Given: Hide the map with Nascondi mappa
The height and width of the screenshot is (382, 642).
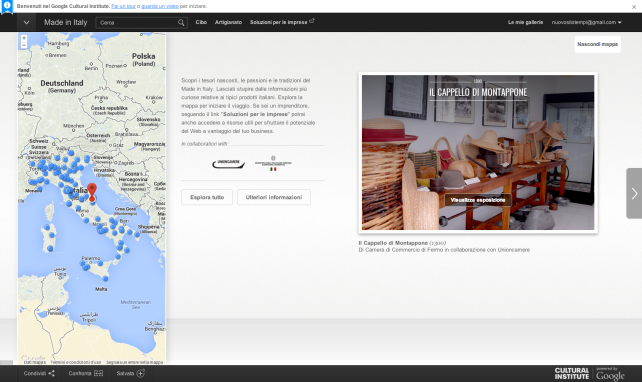Looking at the screenshot, I should coord(597,44).
